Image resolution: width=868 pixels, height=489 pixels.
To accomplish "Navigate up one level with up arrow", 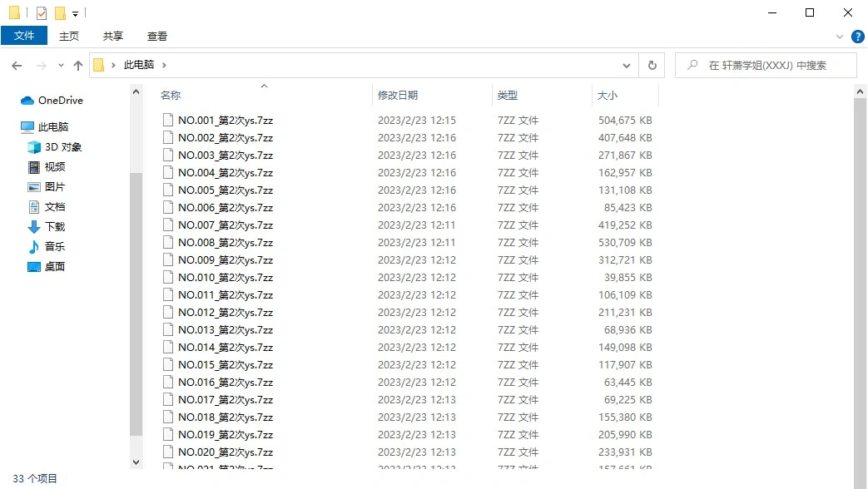I will [78, 65].
